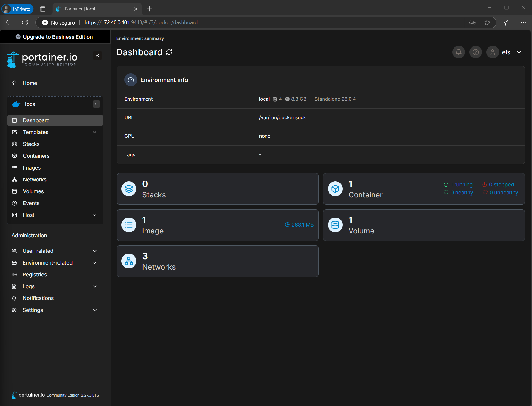This screenshot has height=406, width=532.
Task: Click the Image card list icon
Action: [x=129, y=225]
